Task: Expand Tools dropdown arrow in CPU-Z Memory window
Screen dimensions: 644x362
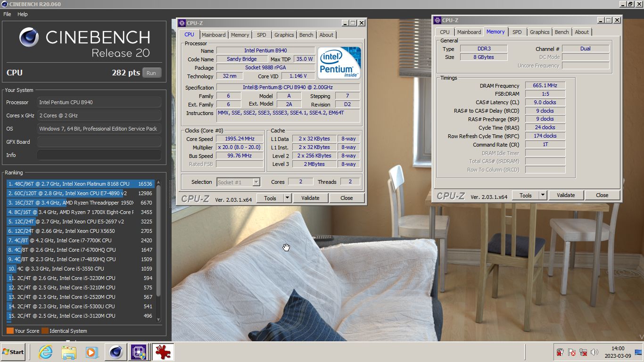Action: [x=543, y=195]
